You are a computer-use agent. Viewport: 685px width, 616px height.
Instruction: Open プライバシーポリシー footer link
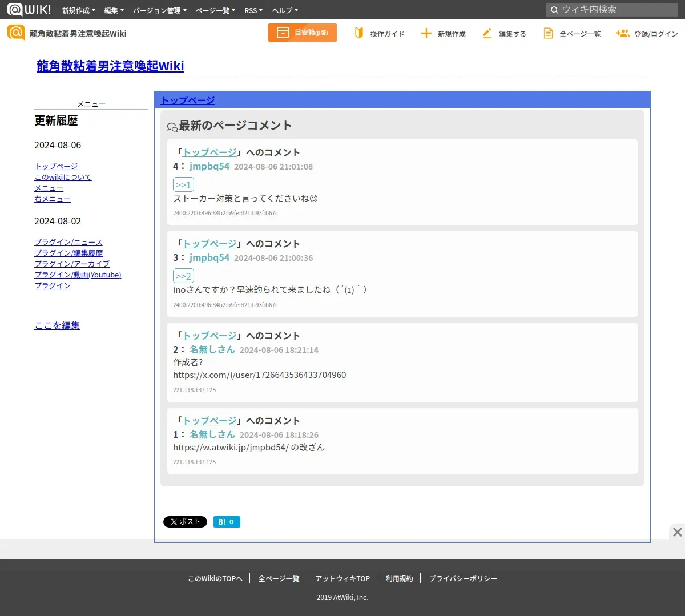(463, 578)
